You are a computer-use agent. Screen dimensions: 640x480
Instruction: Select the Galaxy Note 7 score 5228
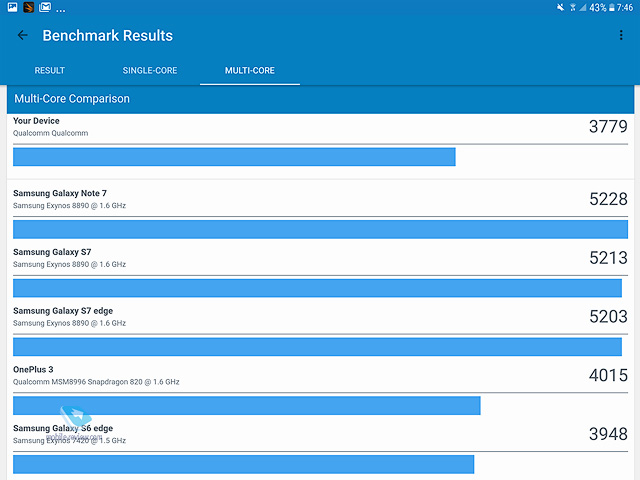coord(608,199)
